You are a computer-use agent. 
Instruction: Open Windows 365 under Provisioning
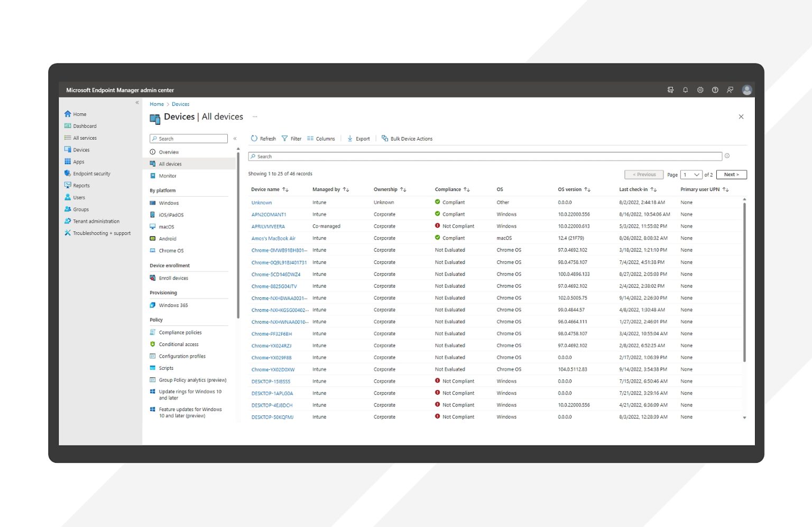click(x=173, y=305)
